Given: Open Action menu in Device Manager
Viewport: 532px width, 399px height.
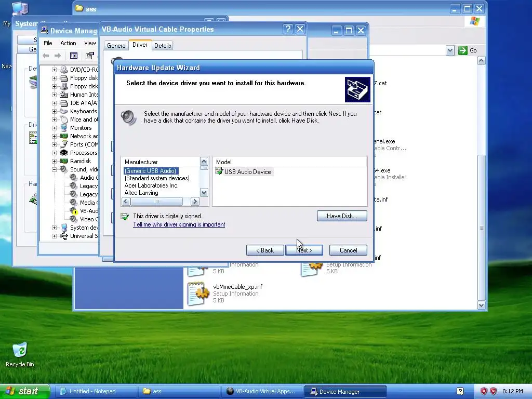Looking at the screenshot, I should [68, 43].
